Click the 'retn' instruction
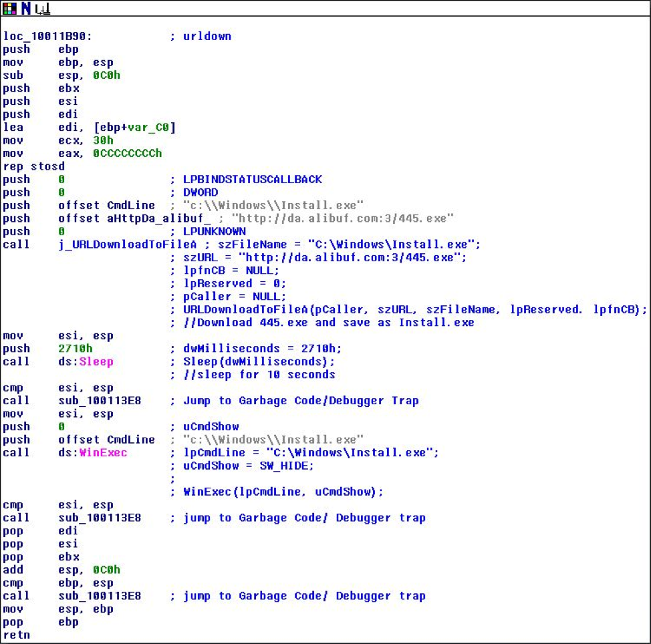Screen dimensions: 651x644 click(16, 635)
